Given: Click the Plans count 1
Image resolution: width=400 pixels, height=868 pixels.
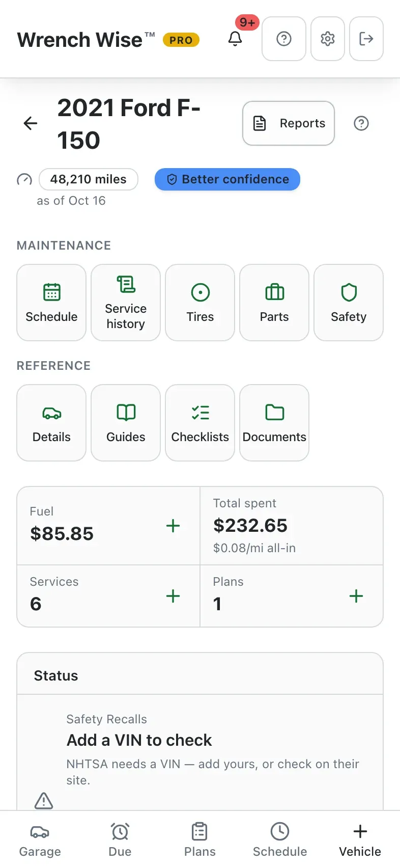Looking at the screenshot, I should [x=217, y=604].
